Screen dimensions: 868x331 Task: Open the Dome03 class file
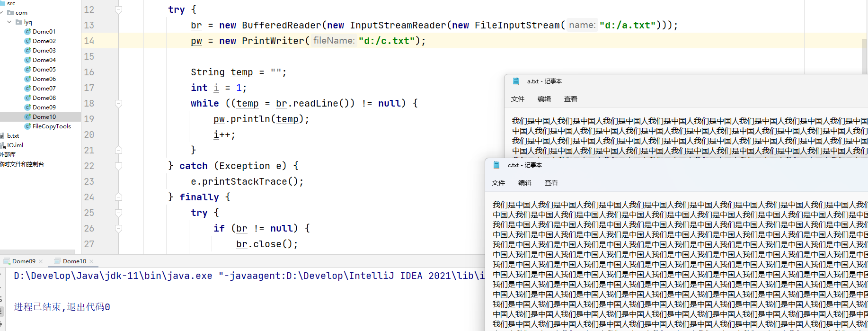click(x=44, y=51)
